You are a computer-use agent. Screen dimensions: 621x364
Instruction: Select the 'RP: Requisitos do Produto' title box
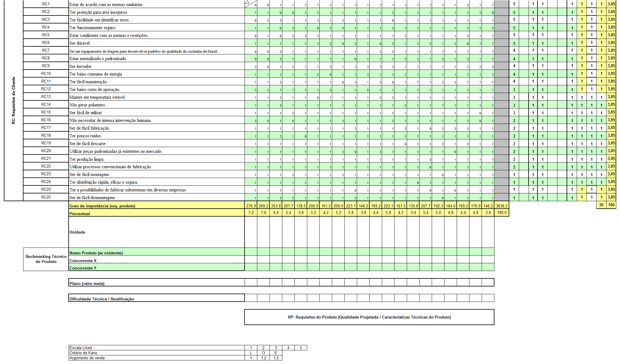pyautogui.click(x=369, y=317)
